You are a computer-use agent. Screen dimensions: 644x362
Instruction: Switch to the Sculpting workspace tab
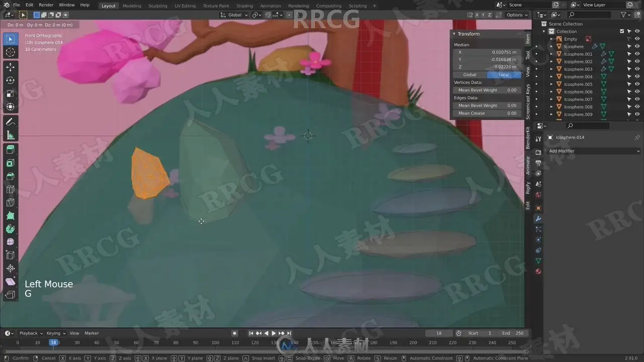pos(157,6)
